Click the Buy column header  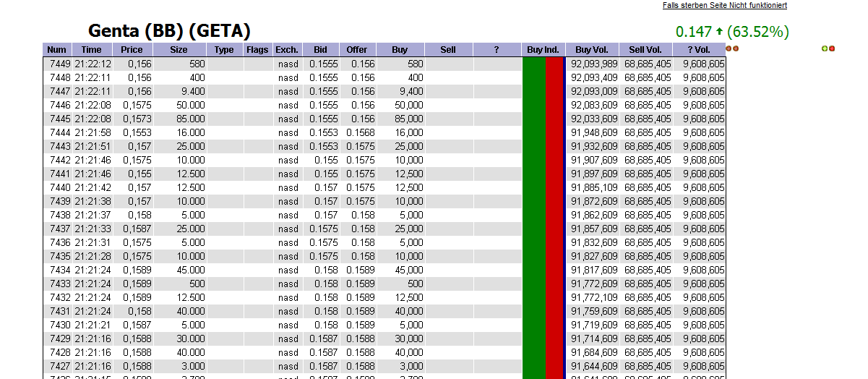click(400, 50)
